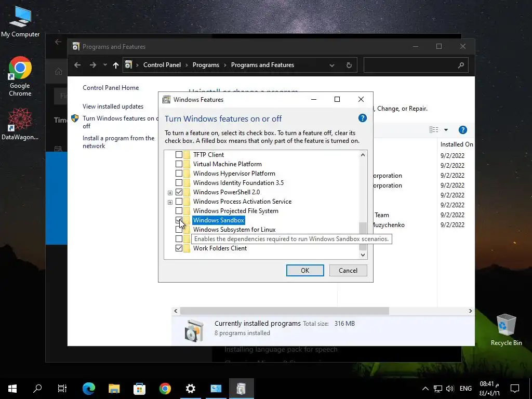Uncheck Windows PowerShell 2.0
The image size is (532, 399).
pyautogui.click(x=179, y=192)
